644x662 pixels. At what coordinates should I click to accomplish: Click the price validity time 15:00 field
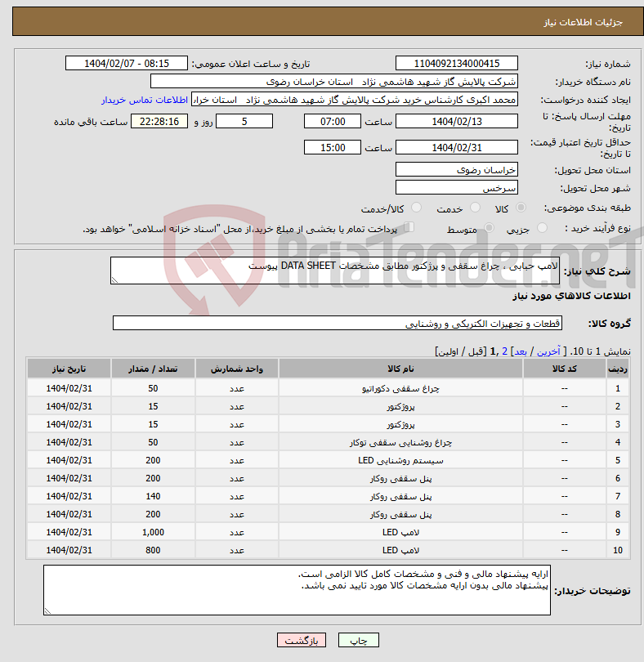pyautogui.click(x=333, y=148)
